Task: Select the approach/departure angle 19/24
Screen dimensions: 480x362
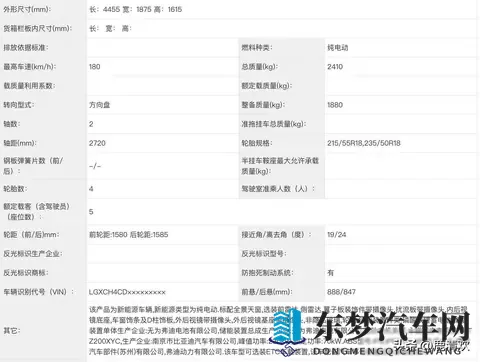Action: point(337,234)
